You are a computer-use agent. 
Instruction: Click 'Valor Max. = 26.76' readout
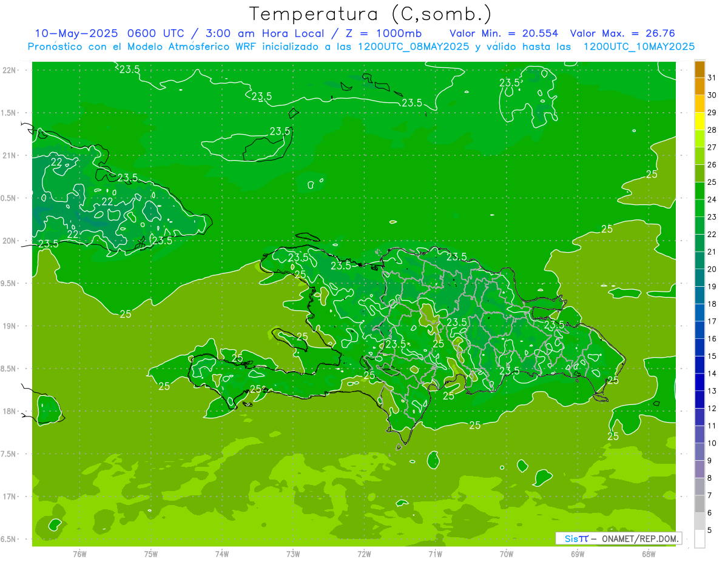[622, 33]
